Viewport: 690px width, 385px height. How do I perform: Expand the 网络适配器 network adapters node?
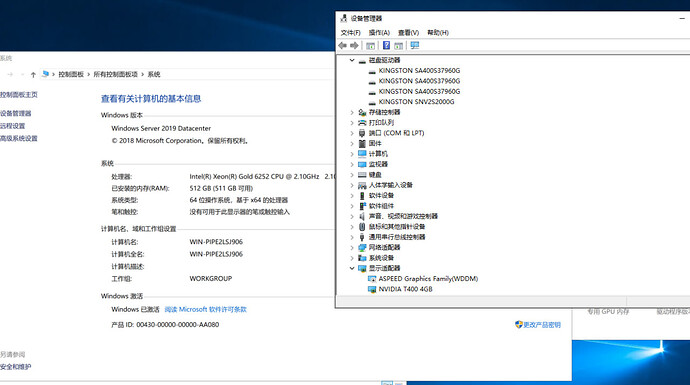coord(352,247)
